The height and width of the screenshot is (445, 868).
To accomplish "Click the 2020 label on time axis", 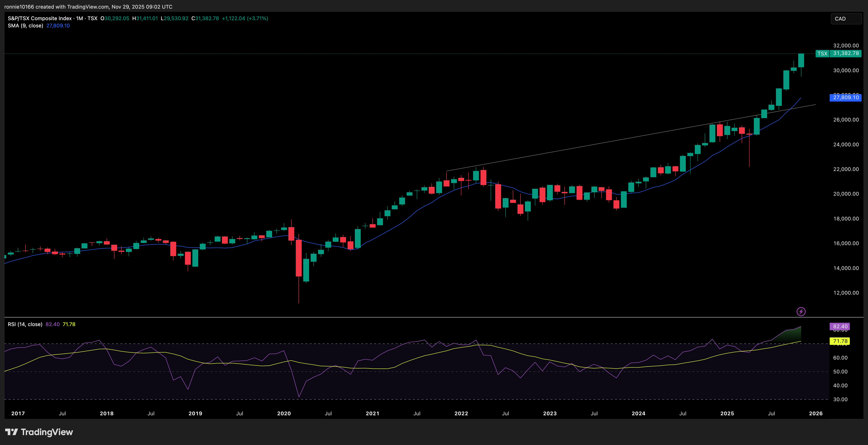I will (x=284, y=413).
